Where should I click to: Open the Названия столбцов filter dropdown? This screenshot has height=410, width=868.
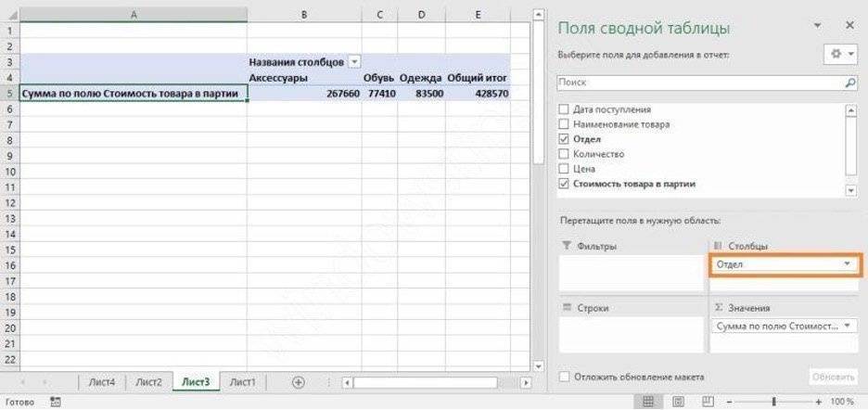click(x=353, y=62)
